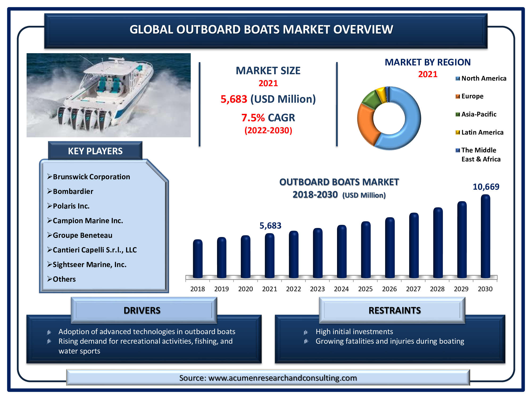Click Adoption of advanced technologies text

(147, 331)
